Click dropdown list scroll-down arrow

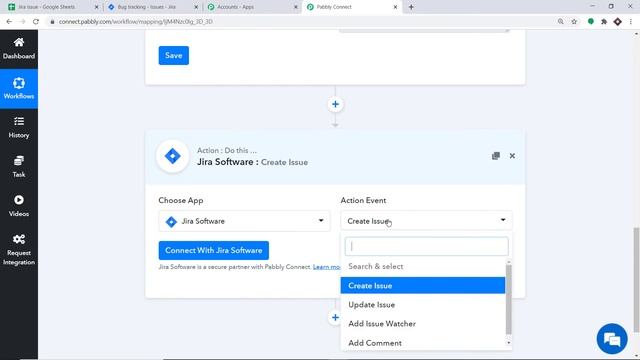[x=509, y=343]
